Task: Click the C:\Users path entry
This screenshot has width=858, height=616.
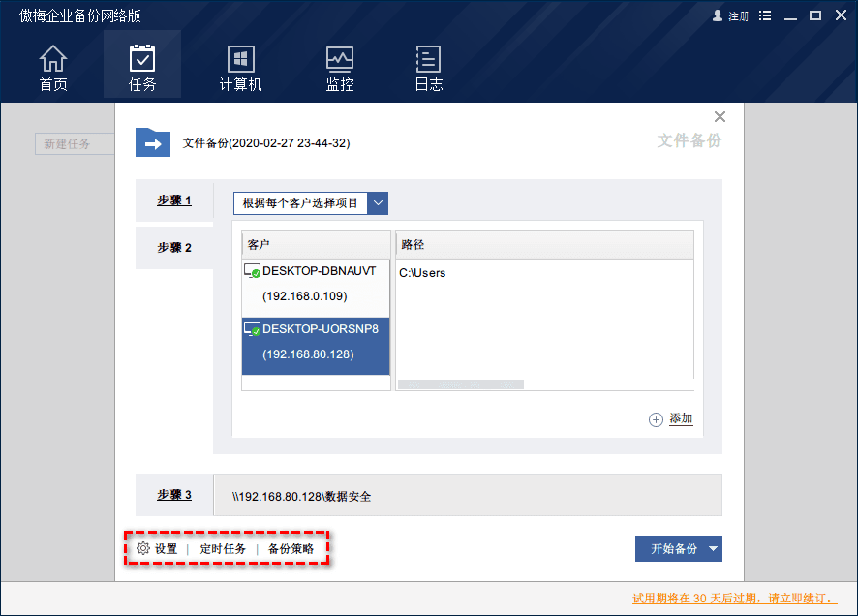Action: point(422,273)
